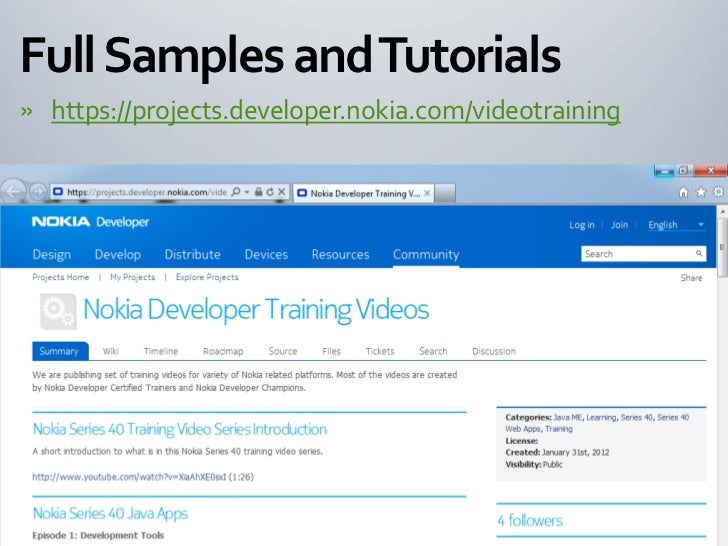Click the Nokia Developer Training Videos title

click(256, 310)
